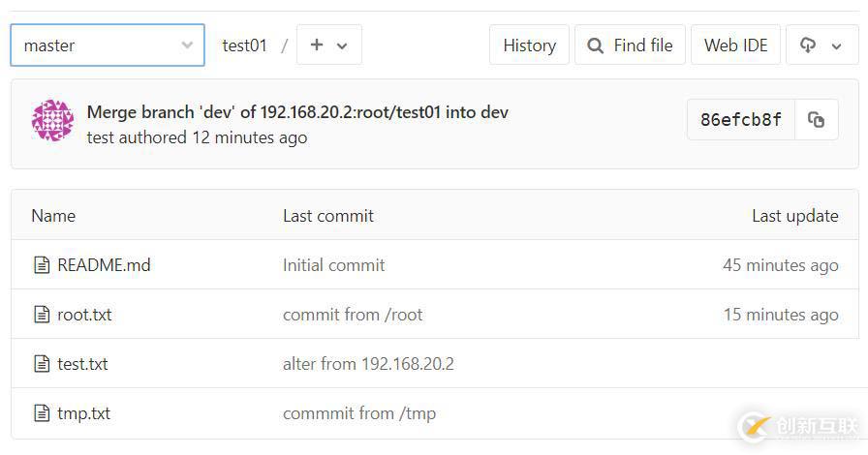This screenshot has height=455, width=868.
Task: Click the 86efcb8f commit hash
Action: pyautogui.click(x=740, y=120)
